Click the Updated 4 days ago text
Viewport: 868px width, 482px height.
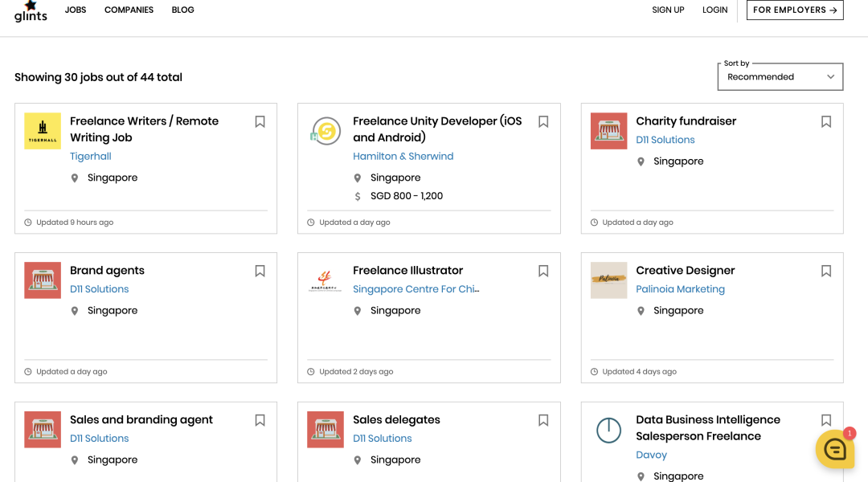tap(640, 372)
